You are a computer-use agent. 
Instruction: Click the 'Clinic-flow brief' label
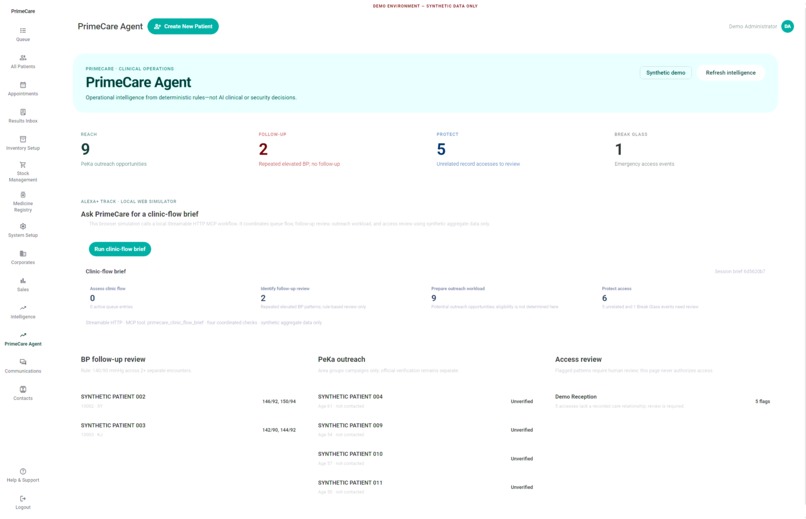pyautogui.click(x=105, y=271)
